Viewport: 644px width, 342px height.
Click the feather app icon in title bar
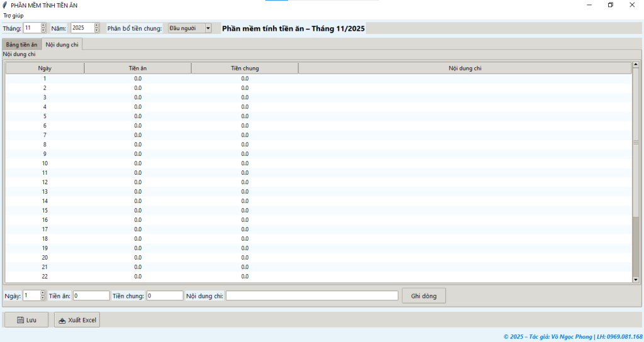click(x=5, y=5)
